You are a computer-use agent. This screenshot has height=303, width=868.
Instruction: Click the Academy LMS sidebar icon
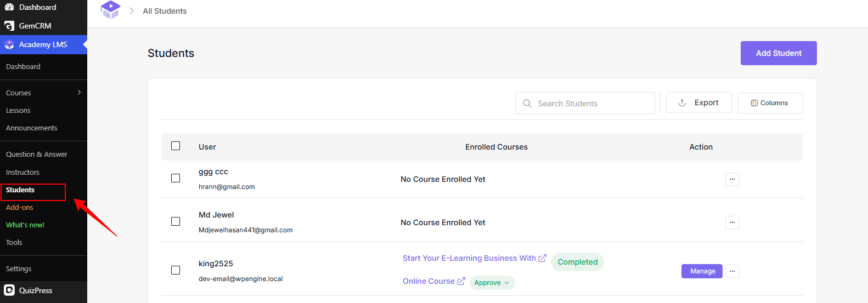[9, 45]
